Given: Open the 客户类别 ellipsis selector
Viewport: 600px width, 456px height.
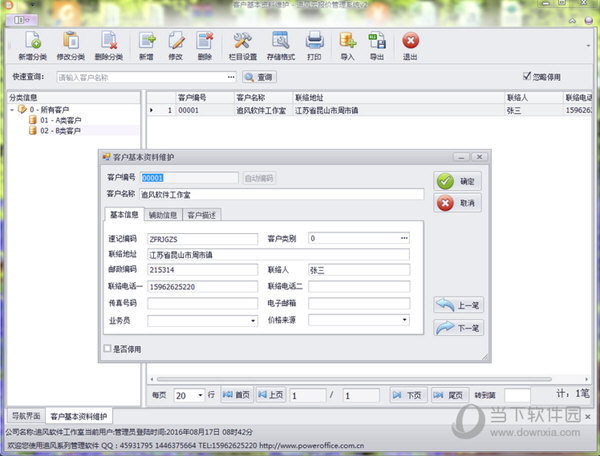Looking at the screenshot, I should 404,238.
